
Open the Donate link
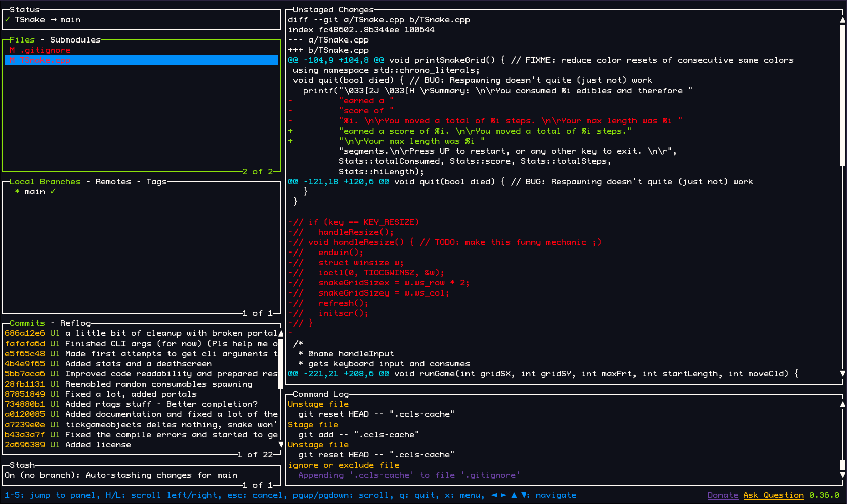[x=723, y=495]
